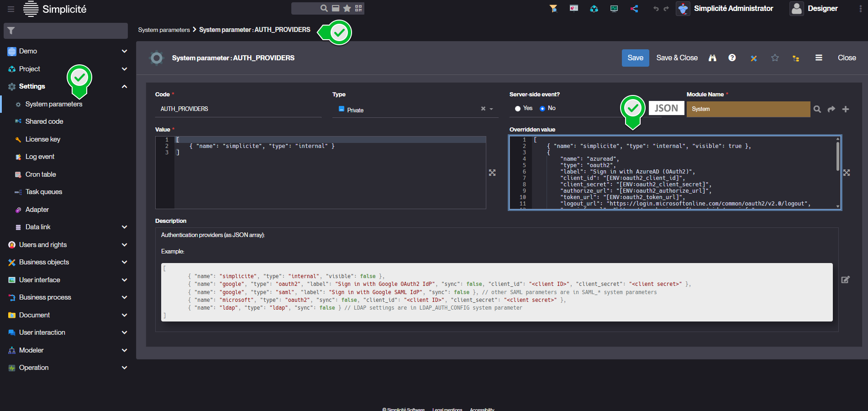This screenshot has height=411, width=868.
Task: Select Yes for Server-side event
Action: point(518,109)
